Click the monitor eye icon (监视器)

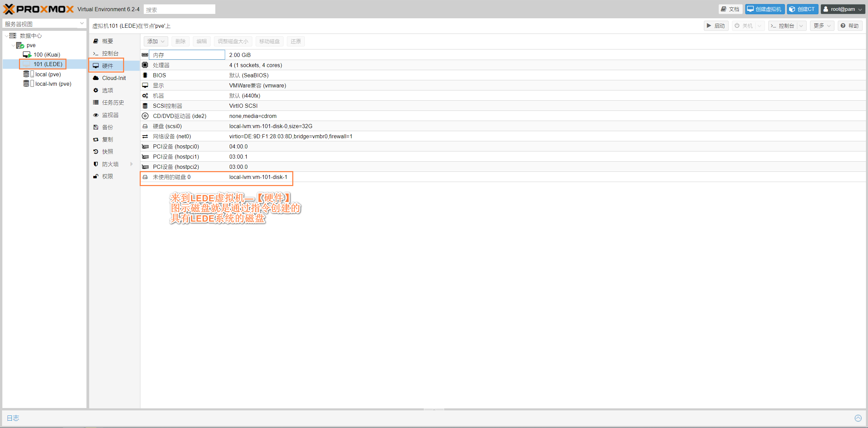pyautogui.click(x=96, y=115)
